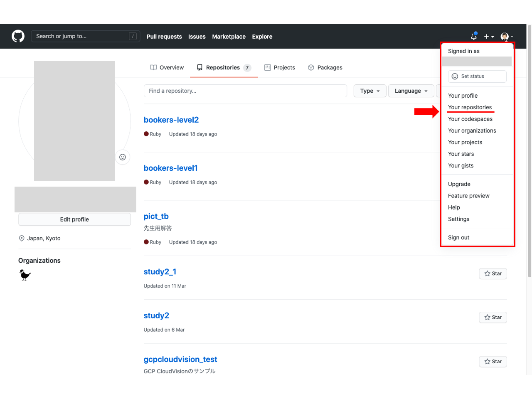The image size is (532, 399).
Task: Open Pull requests in the header
Action: pyautogui.click(x=164, y=37)
